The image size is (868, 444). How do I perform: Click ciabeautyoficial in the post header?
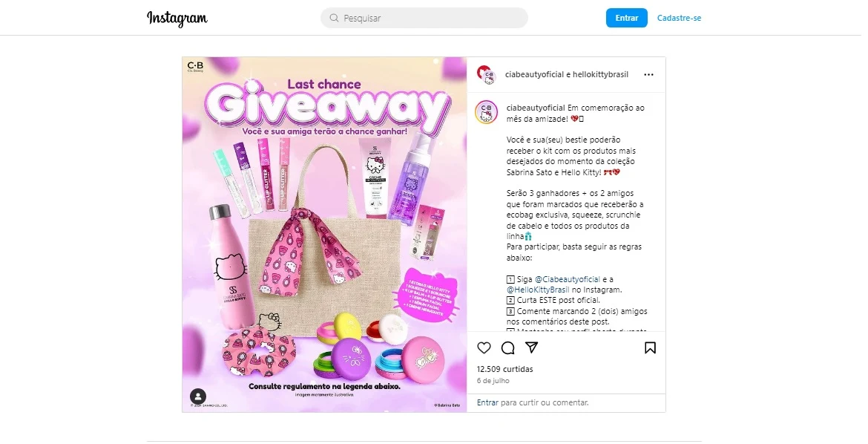point(534,74)
